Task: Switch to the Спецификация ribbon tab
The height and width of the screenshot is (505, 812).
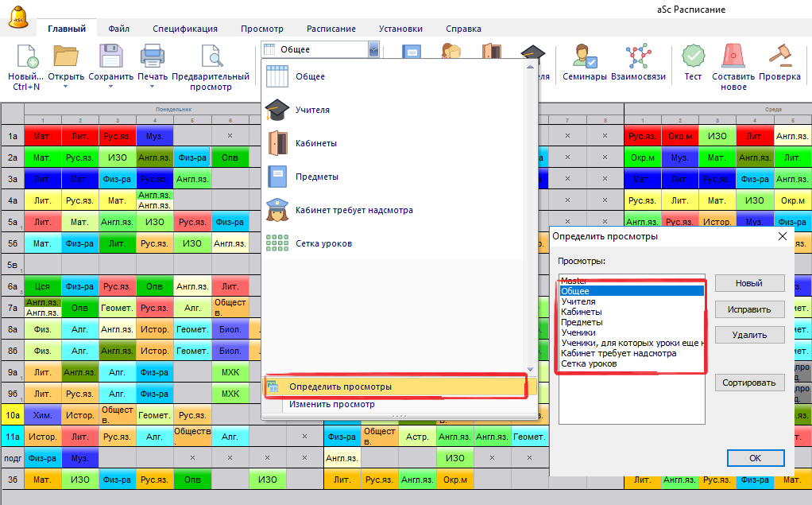Action: click(x=184, y=29)
